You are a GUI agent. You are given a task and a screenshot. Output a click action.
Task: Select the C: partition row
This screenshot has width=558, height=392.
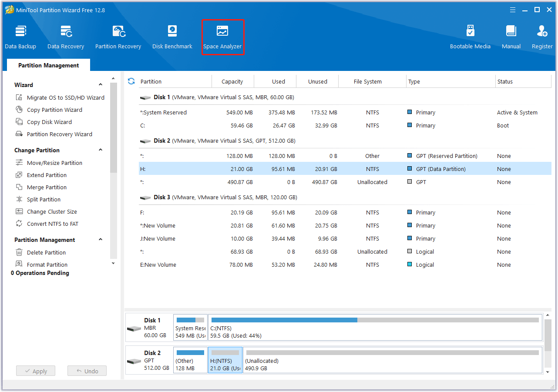345,125
